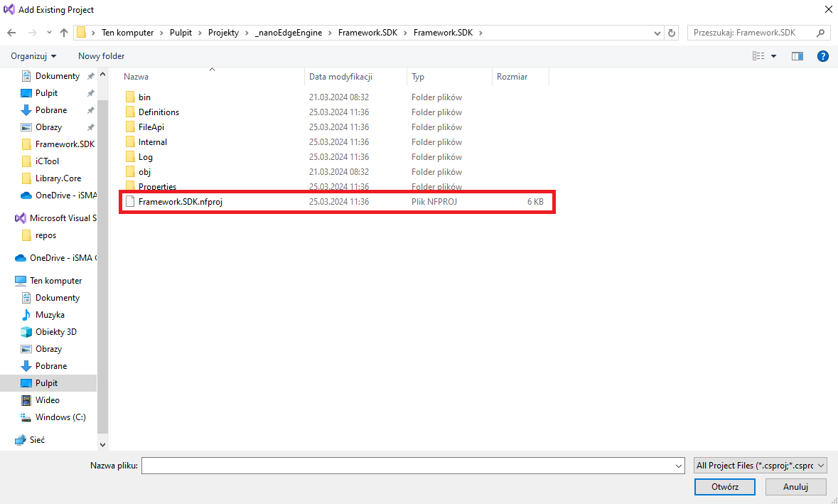Click the change view layout icon
838x504 pixels.
[758, 56]
